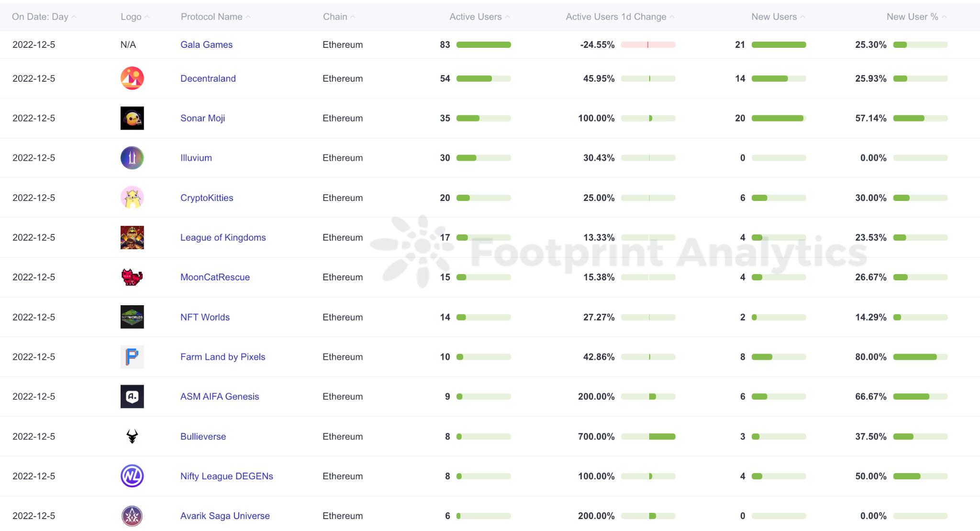Open the Gala Games protocol link
The width and height of the screenshot is (980, 531).
(x=206, y=44)
